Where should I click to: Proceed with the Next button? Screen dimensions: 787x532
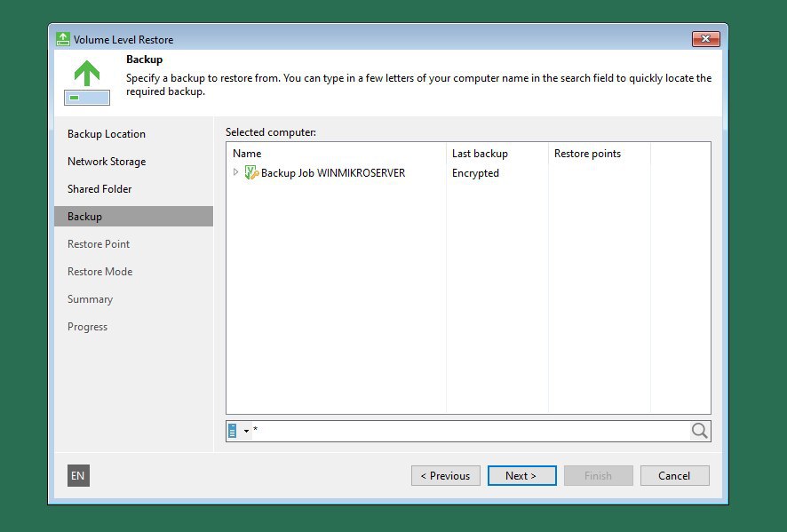tap(522, 476)
